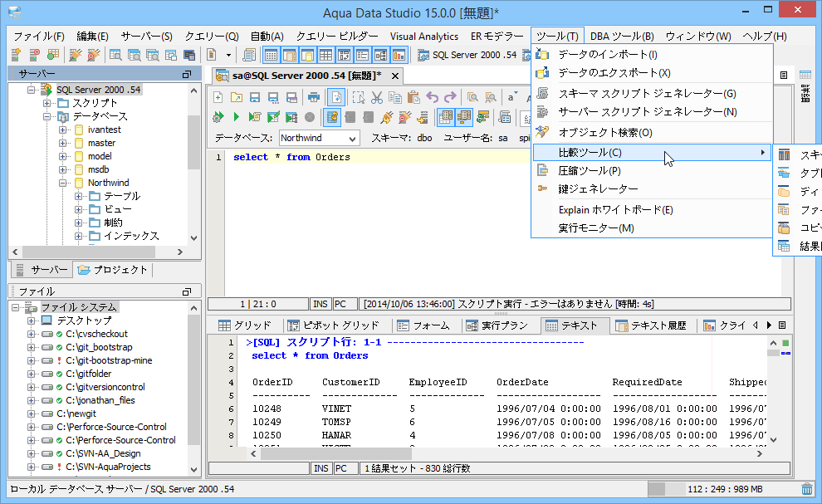The image size is (822, 504).
Task: Click the Data Import icon in Tools menu
Action: [x=542, y=55]
